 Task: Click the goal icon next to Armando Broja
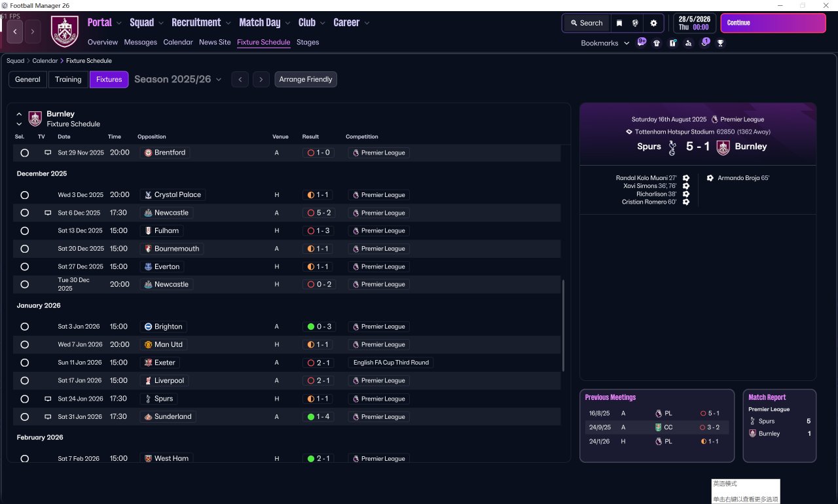coord(710,178)
